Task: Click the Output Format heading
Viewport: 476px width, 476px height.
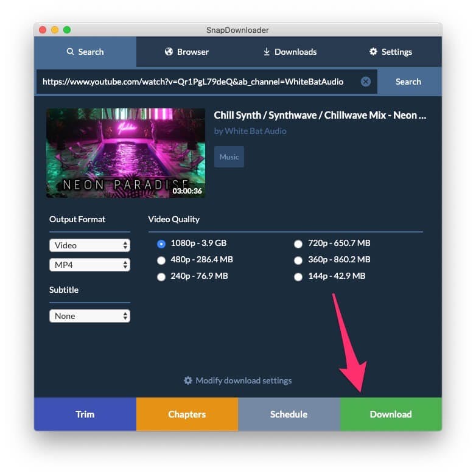Action: click(77, 219)
